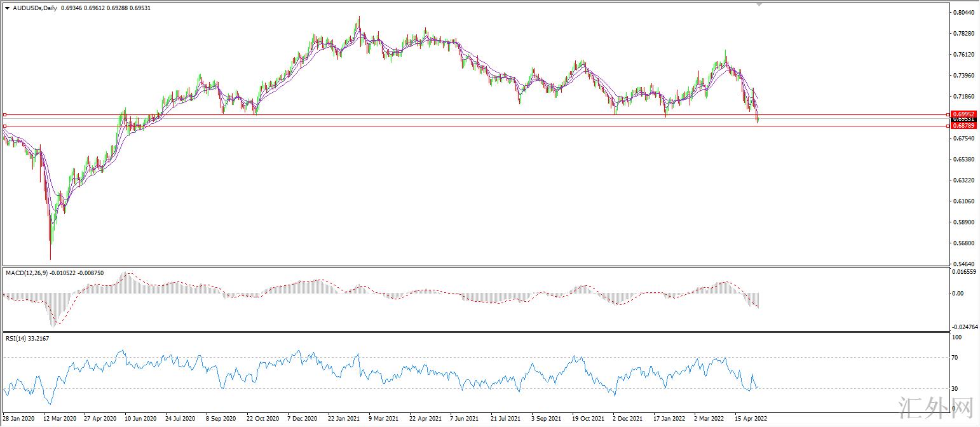Viewport: 980px width, 427px height.
Task: Select left handle of upper red line
Action: [x=4, y=114]
